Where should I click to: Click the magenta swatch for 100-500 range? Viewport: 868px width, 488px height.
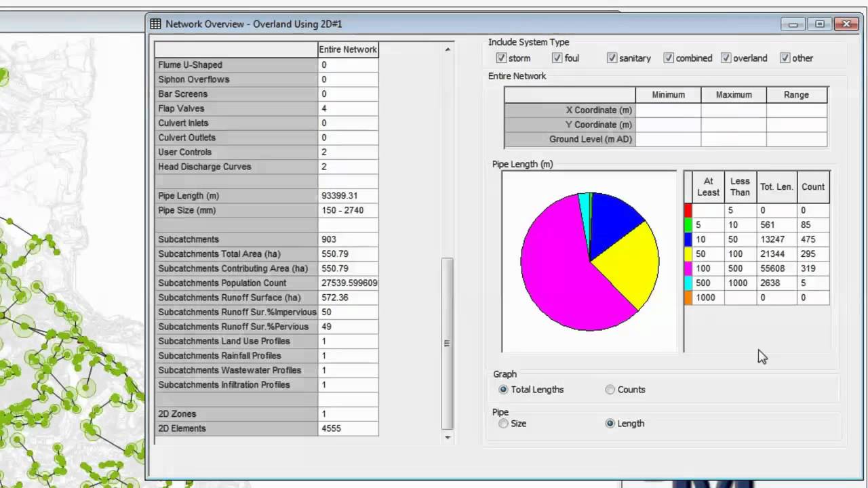688,268
